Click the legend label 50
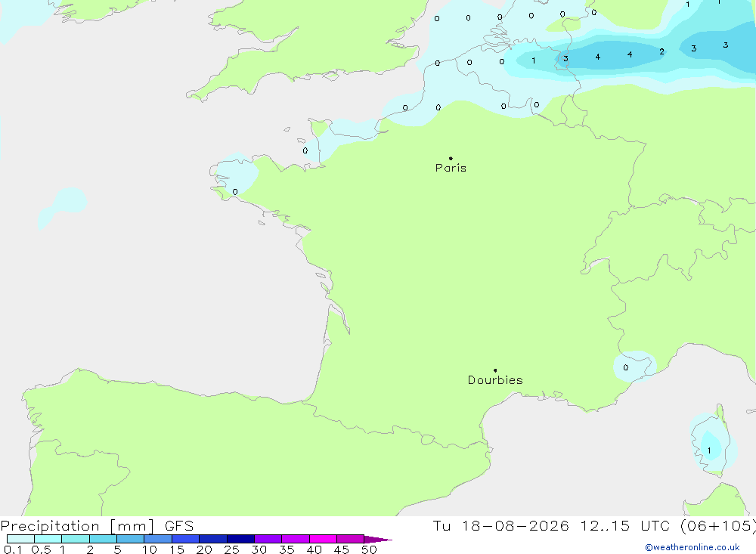The image size is (756, 554). pos(369,549)
